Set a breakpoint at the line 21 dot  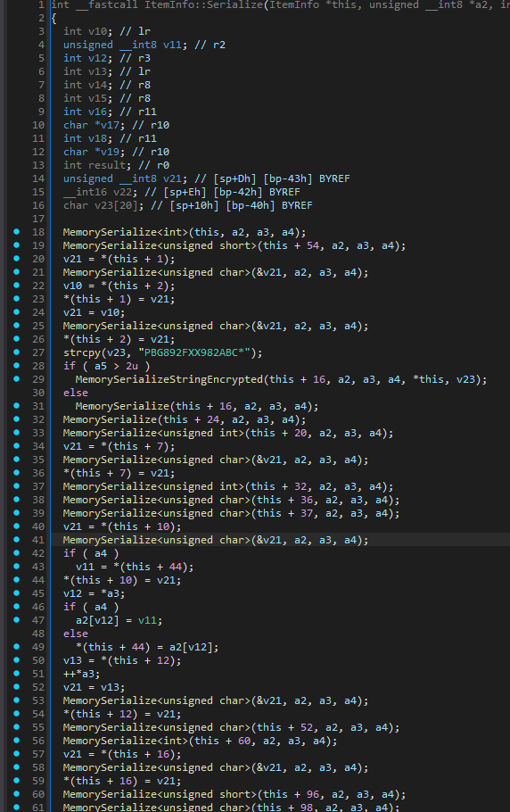pos(17,272)
